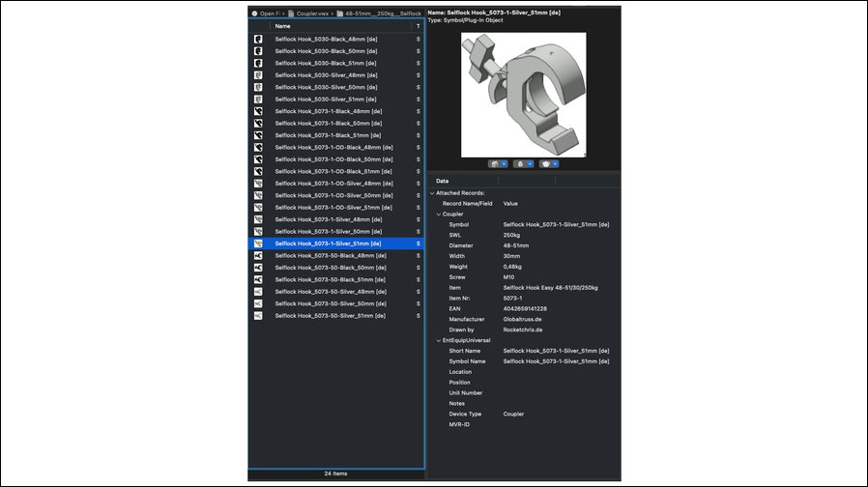
Task: Click the symbol icon for Selflock Hook_5073-1-OD-Silver_50mm
Action: [x=258, y=195]
